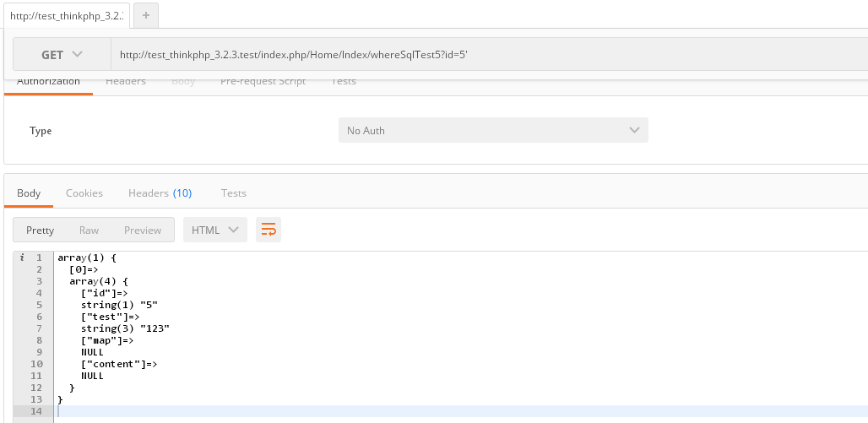Click the Type label in Authorization
Screen dimensions: 868x423
pos(41,131)
